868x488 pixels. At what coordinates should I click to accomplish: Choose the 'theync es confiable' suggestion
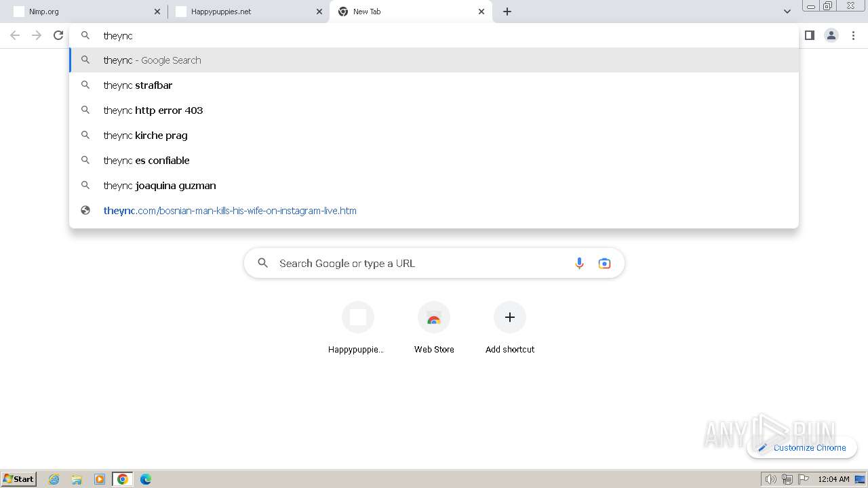coord(434,161)
